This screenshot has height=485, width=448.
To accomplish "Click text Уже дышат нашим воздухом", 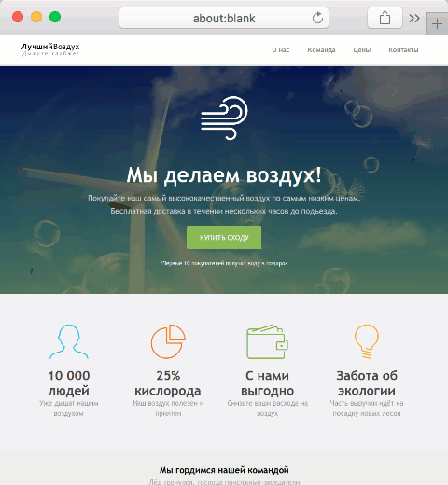I will [69, 409].
